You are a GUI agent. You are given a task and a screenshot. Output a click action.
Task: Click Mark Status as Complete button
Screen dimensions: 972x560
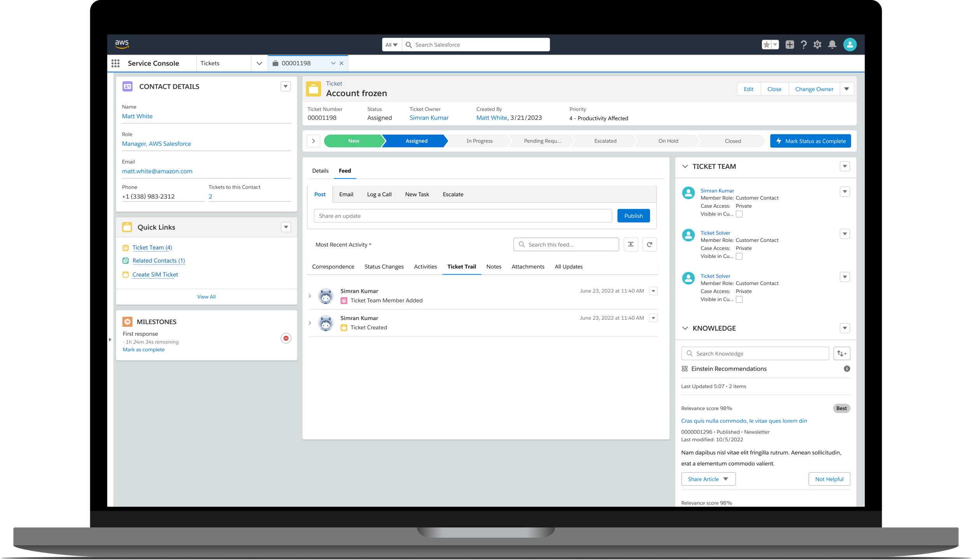coord(810,141)
